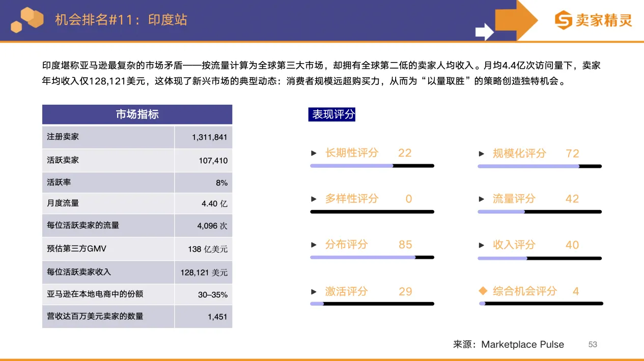Switch to the 表现评分 tab

click(332, 114)
